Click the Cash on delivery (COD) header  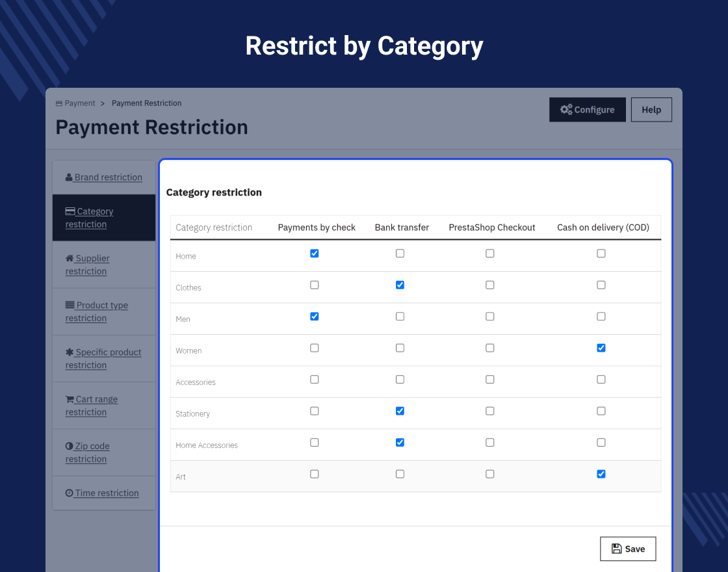pyautogui.click(x=603, y=227)
